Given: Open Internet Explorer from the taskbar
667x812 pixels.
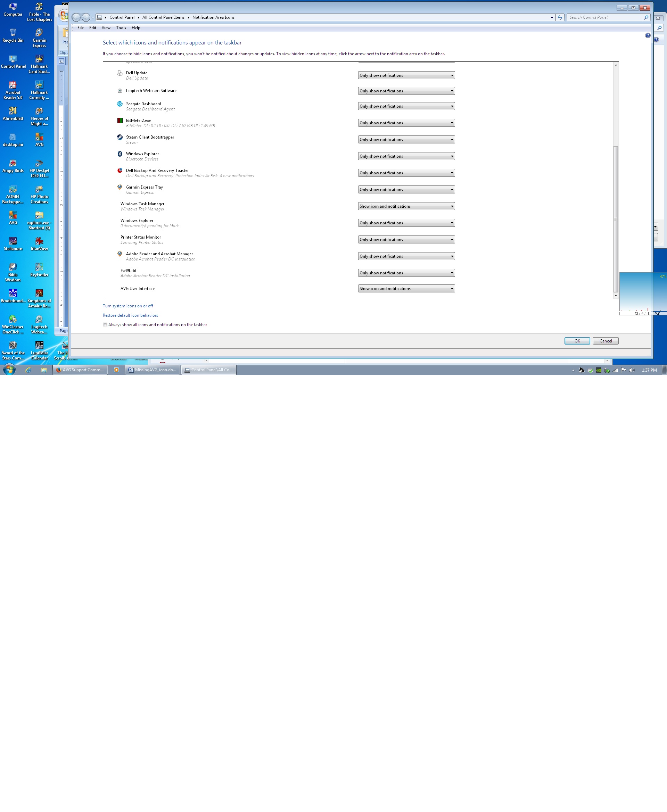Looking at the screenshot, I should [28, 370].
